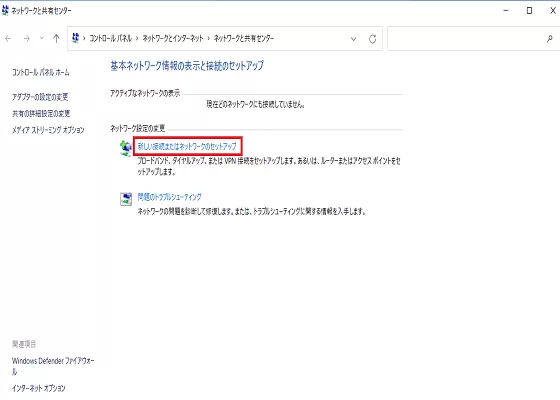Minimize the ネットワークと共有センター window
560x400 pixels.
(506, 11)
